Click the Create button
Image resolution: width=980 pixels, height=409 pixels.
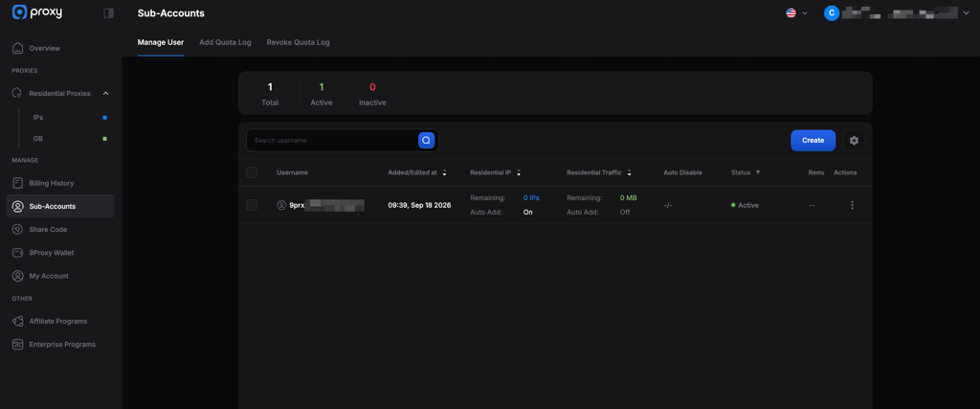[813, 141]
